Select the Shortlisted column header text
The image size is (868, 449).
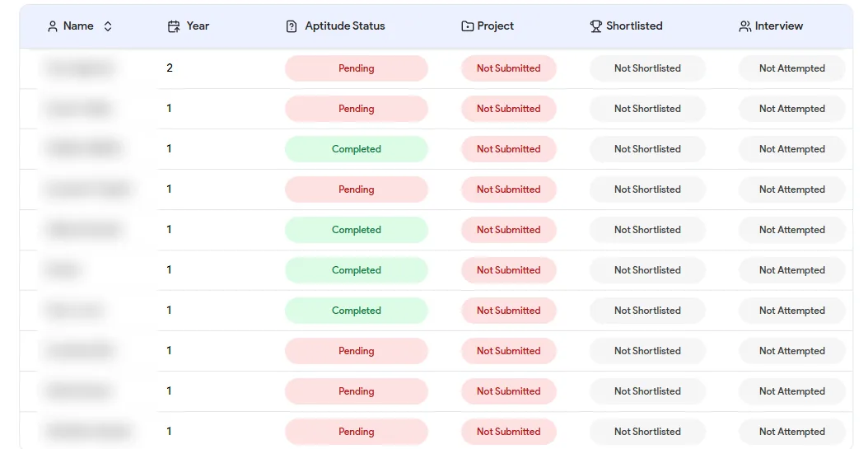[634, 26]
